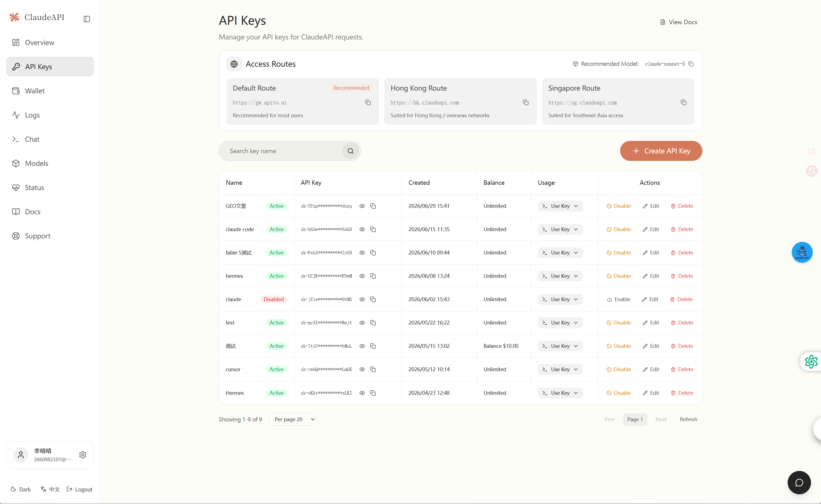Copy the Hong Kong Route URL
Viewport: 821px width, 504px height.
tap(525, 102)
